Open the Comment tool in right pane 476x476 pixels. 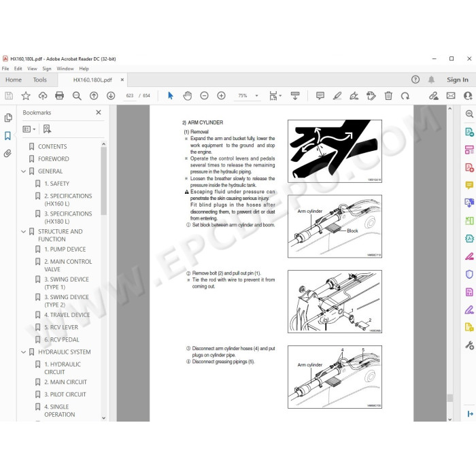[x=469, y=185]
